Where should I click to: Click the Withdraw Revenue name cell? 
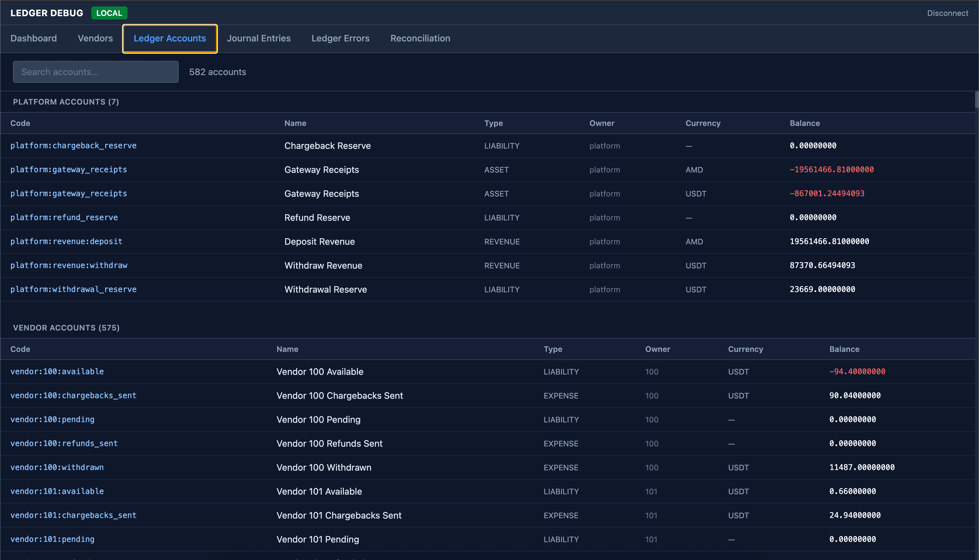click(323, 265)
